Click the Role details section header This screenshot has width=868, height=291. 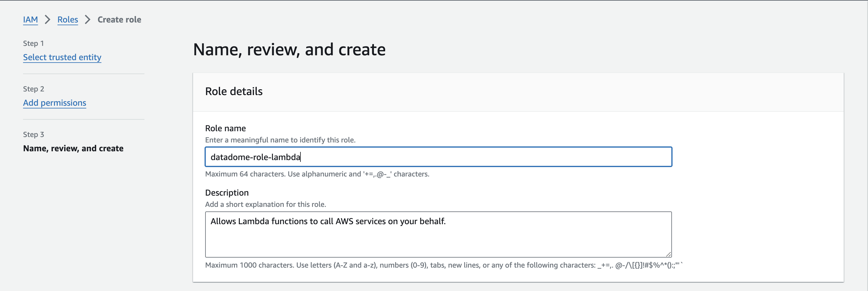[234, 91]
